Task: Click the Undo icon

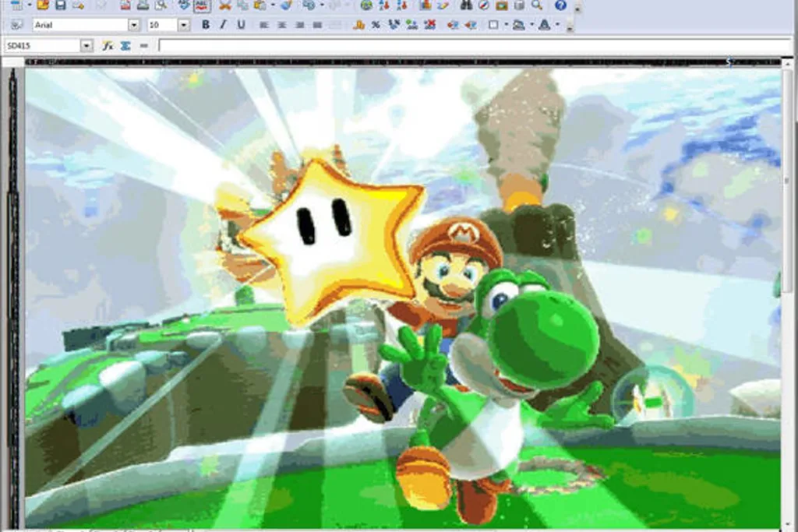Action: [x=309, y=5]
